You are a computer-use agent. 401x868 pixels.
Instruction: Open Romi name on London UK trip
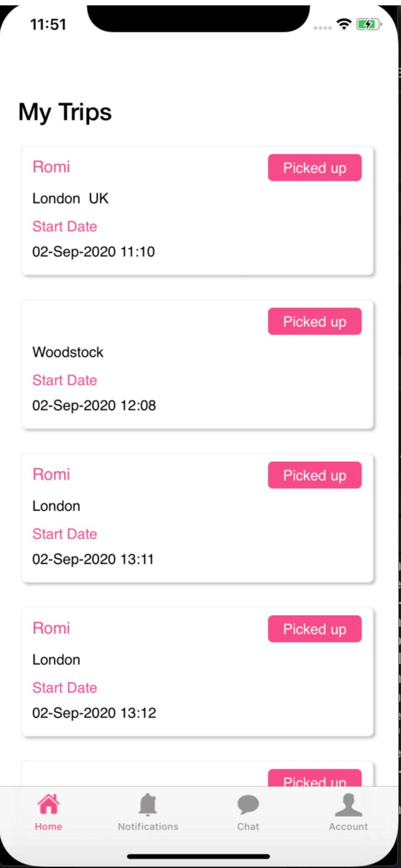[51, 167]
